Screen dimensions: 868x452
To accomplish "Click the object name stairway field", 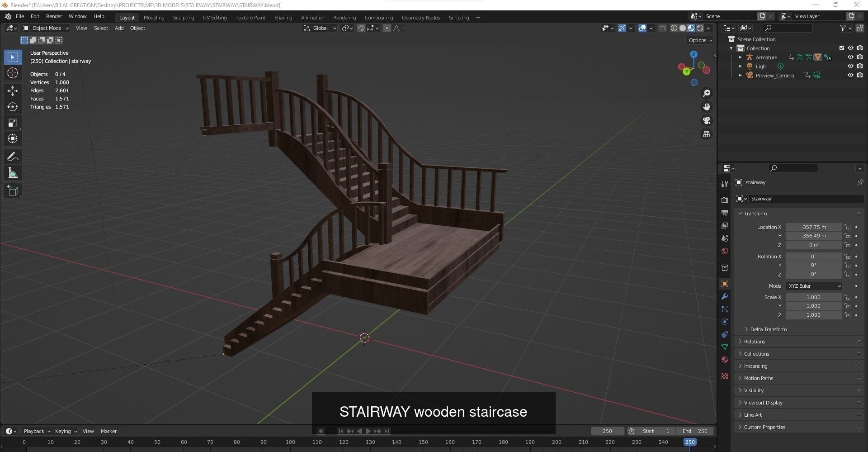I will pos(805,199).
